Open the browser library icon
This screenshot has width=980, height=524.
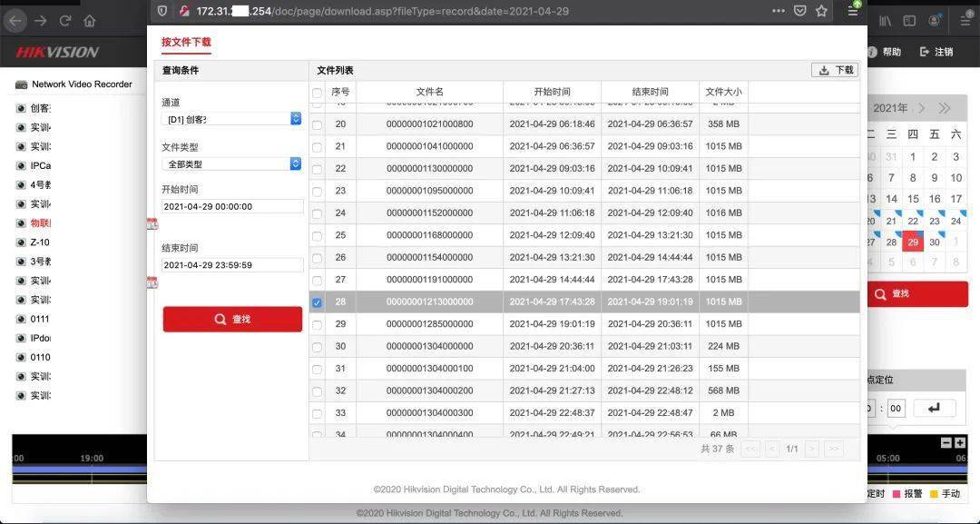pos(885,21)
